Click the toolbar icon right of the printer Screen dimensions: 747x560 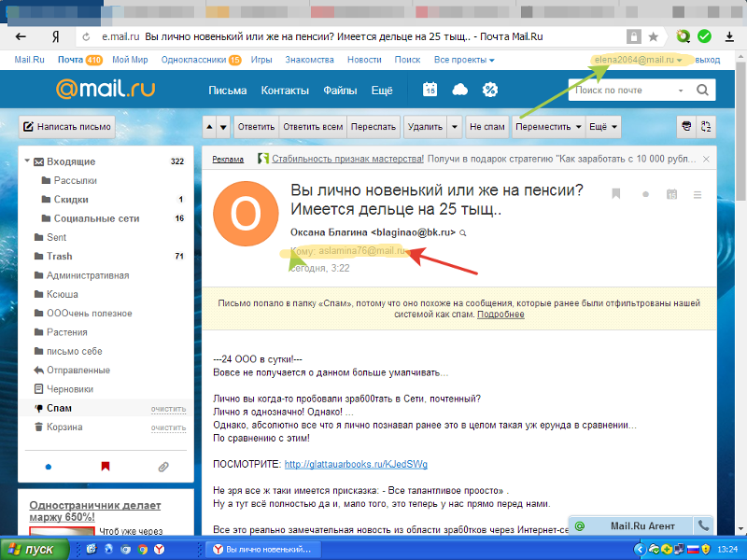tap(706, 127)
